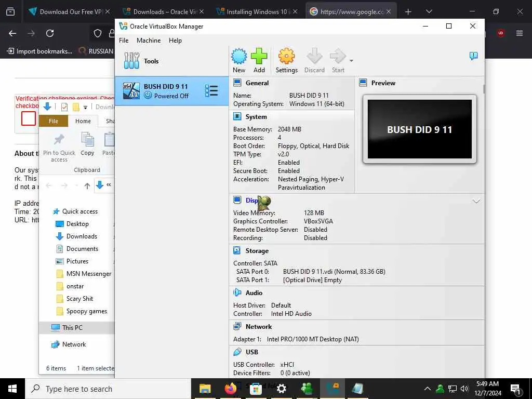Screen dimensions: 532x399
Task: Click the File tab in File Explorer
Action: [x=54, y=121]
